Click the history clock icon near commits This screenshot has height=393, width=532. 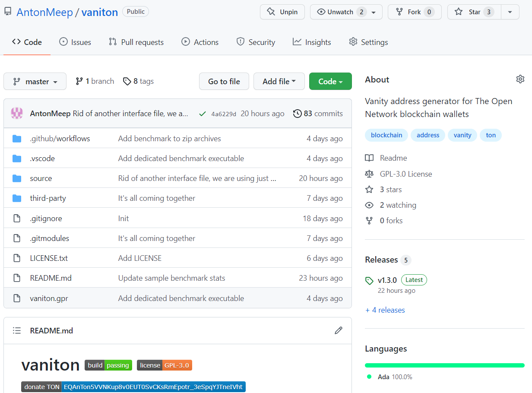coord(298,114)
